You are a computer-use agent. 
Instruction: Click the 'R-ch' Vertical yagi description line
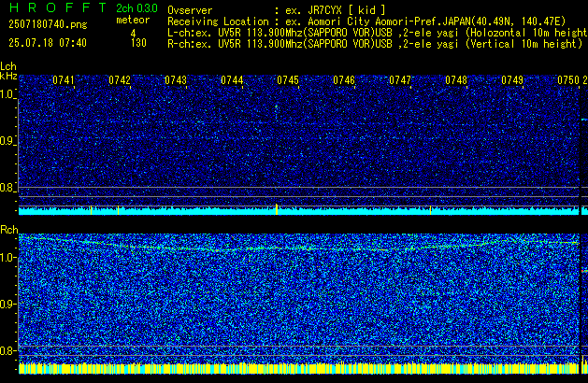click(x=375, y=44)
